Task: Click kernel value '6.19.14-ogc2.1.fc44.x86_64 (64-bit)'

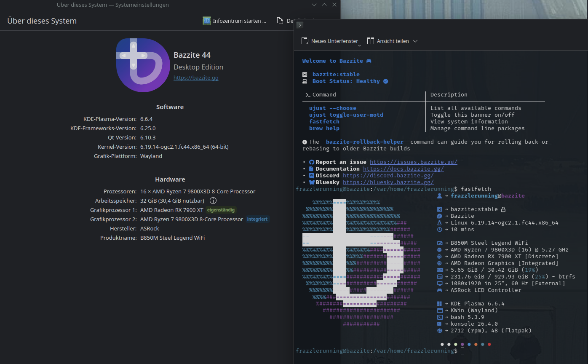Action: (x=184, y=147)
